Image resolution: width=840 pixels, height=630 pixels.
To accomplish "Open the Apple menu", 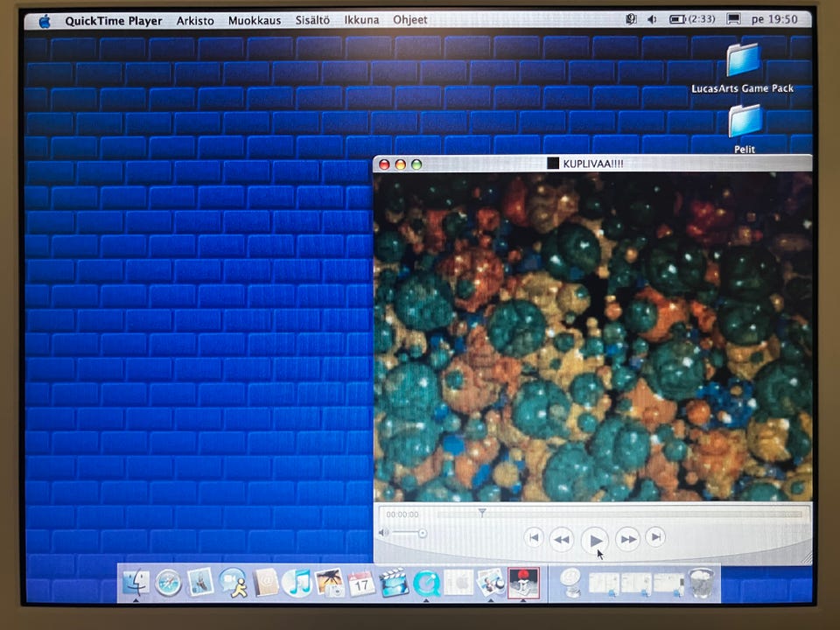I will click(x=45, y=21).
